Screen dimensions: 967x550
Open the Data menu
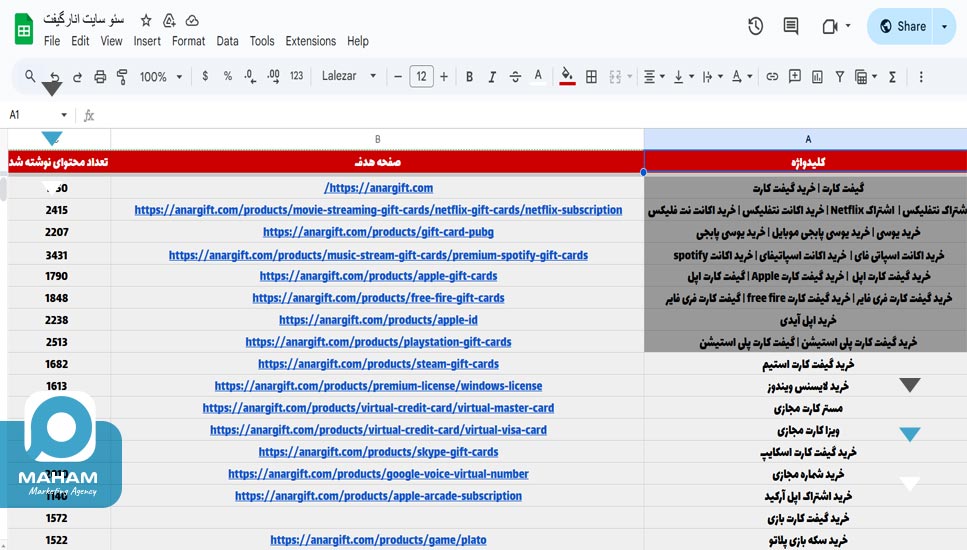[x=227, y=41]
